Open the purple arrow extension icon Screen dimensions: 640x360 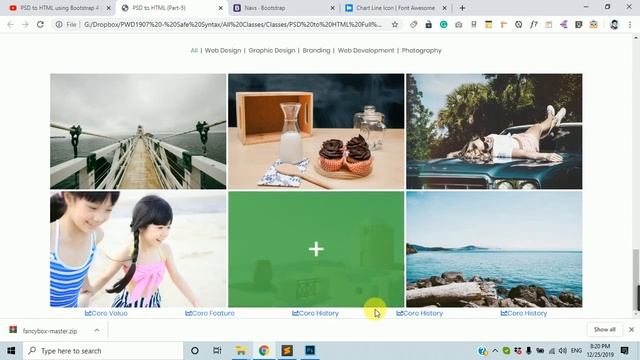(x=563, y=24)
